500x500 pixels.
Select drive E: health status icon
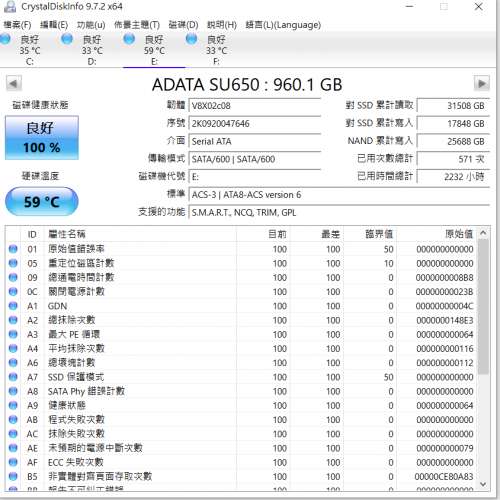[x=129, y=39]
